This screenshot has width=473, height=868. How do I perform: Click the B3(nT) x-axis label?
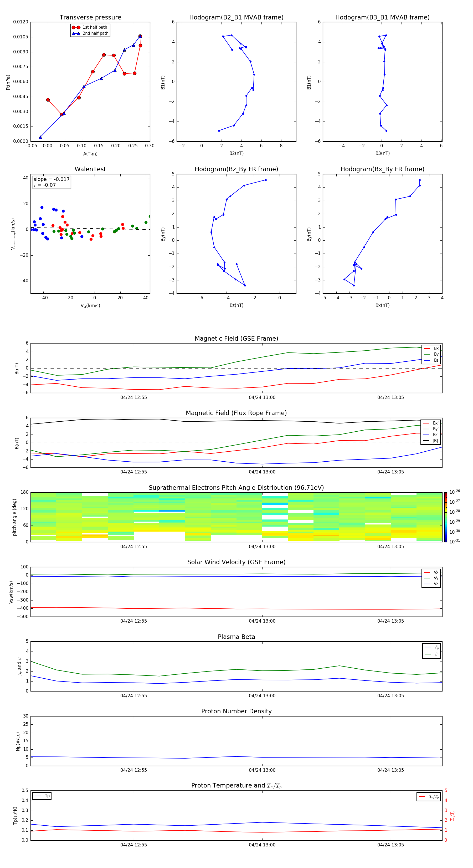pos(382,153)
